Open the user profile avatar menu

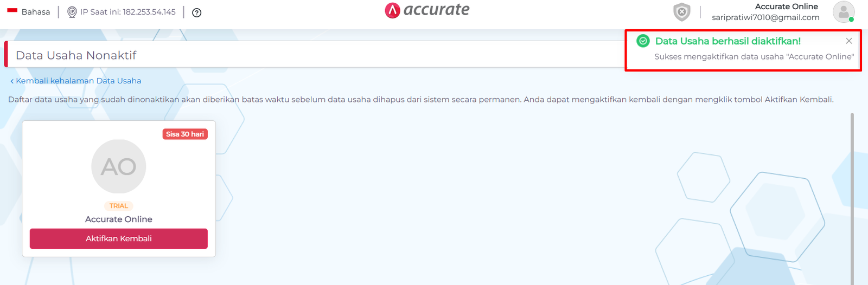point(844,12)
